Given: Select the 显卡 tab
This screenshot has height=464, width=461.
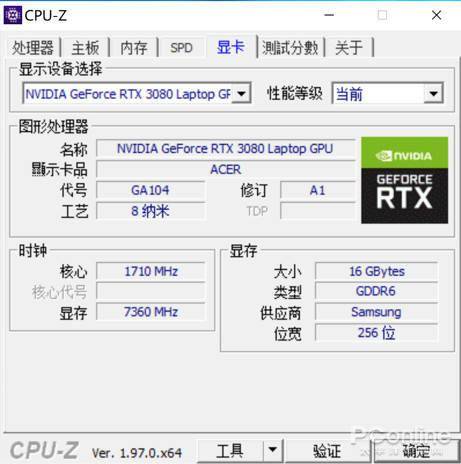Looking at the screenshot, I should coord(231,47).
